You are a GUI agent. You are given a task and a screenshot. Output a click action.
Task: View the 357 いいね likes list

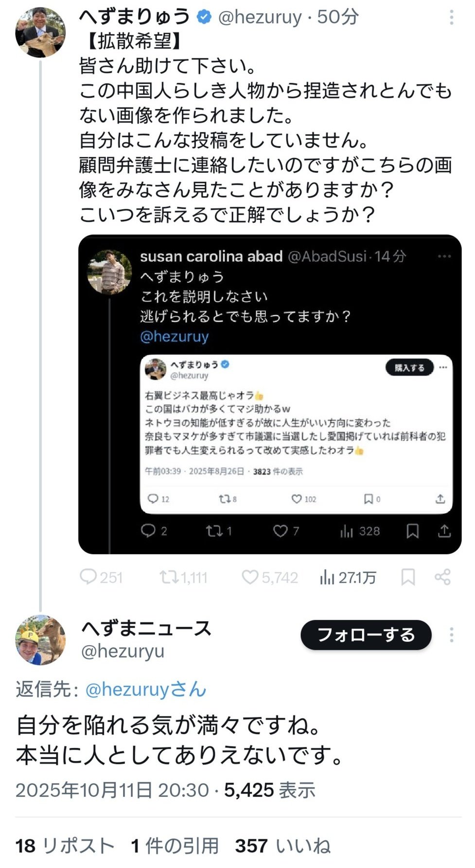[282, 846]
